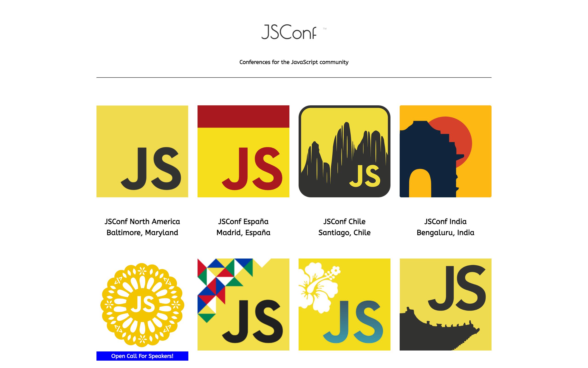The height and width of the screenshot is (368, 588).
Task: Open the JSConf India gate and sun logo
Action: 445,151
